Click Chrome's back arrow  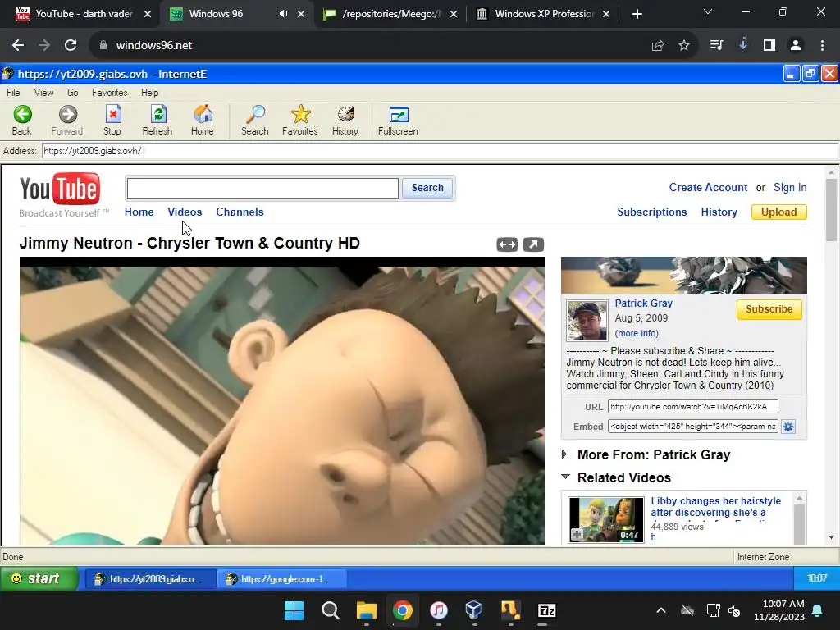click(x=18, y=46)
